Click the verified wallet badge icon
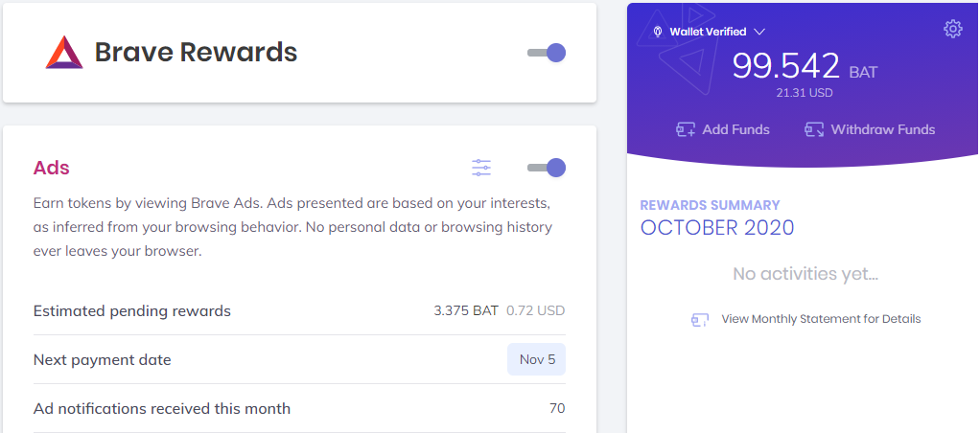The image size is (980, 433). (658, 32)
